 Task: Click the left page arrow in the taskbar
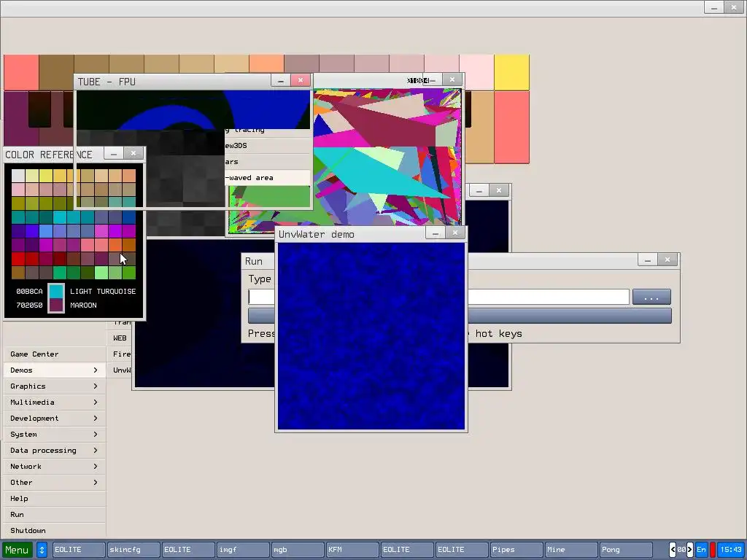tap(673, 550)
